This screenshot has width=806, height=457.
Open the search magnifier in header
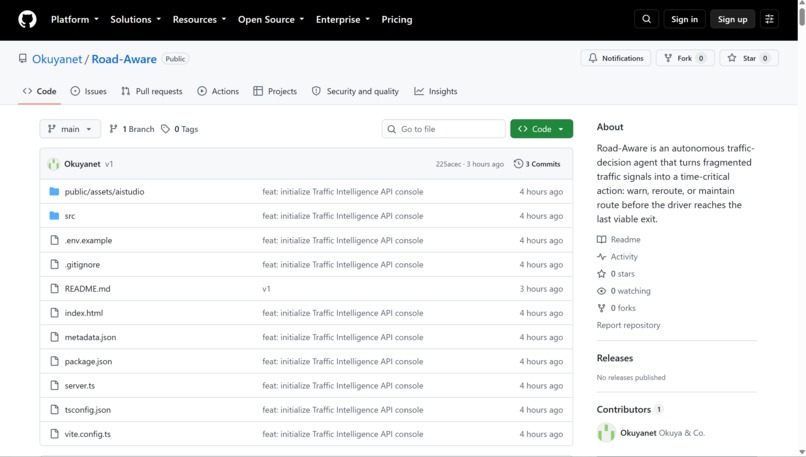click(646, 19)
